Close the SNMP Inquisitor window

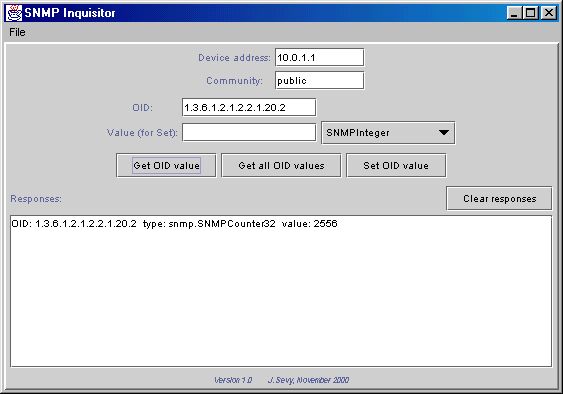(x=549, y=13)
